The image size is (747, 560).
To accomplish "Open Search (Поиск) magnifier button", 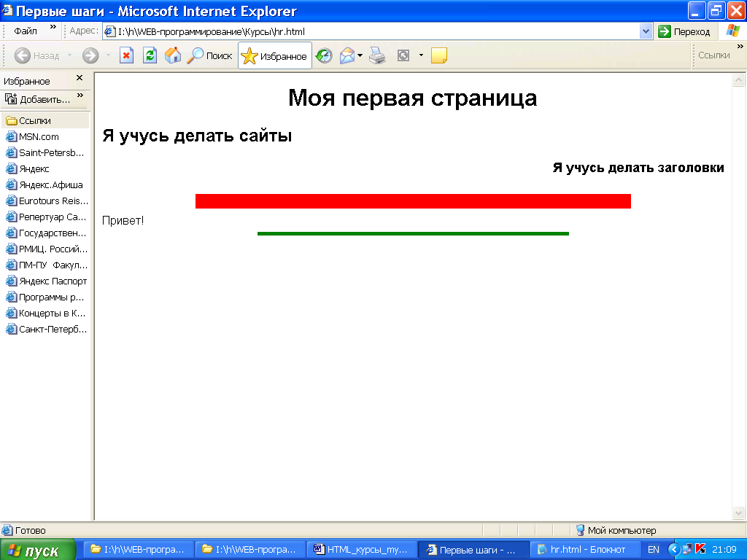I will pos(209,55).
